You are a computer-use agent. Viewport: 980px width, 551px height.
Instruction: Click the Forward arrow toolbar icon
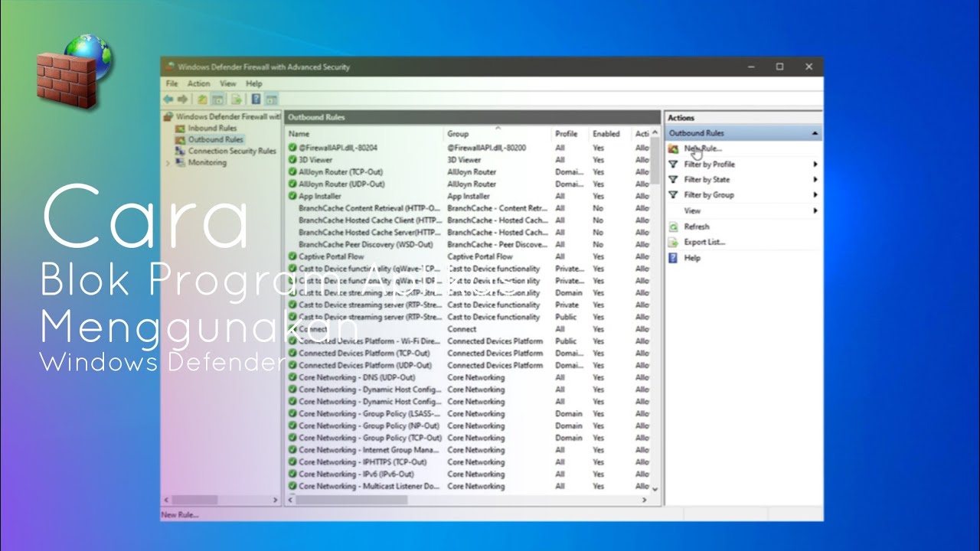[x=183, y=99]
